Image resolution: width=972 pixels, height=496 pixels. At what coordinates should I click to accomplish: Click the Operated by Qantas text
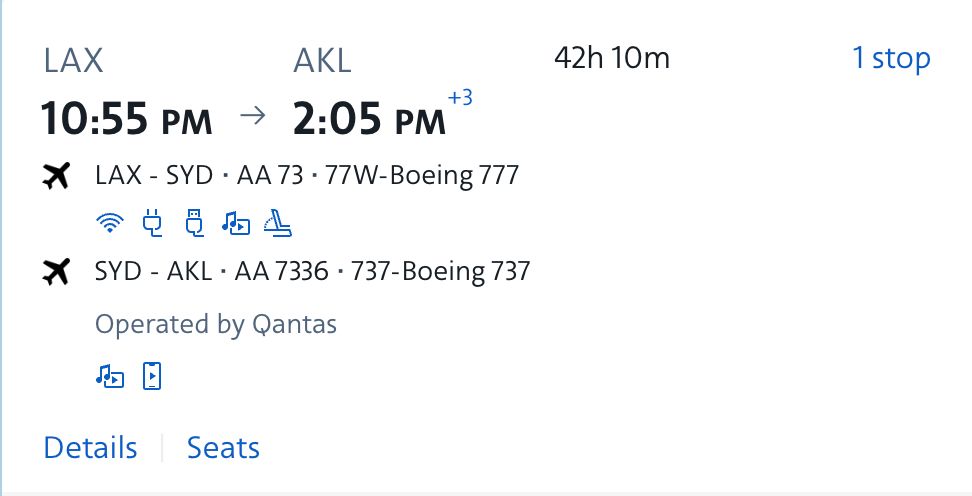[216, 324]
